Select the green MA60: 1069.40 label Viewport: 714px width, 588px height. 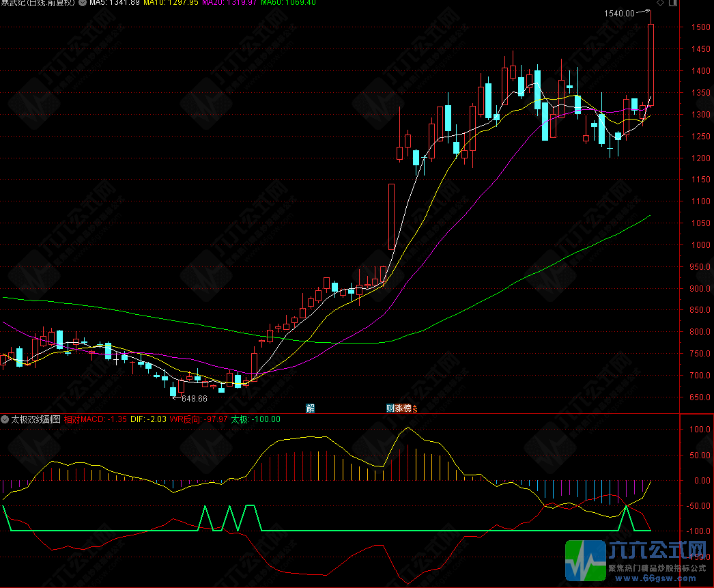[288, 2]
